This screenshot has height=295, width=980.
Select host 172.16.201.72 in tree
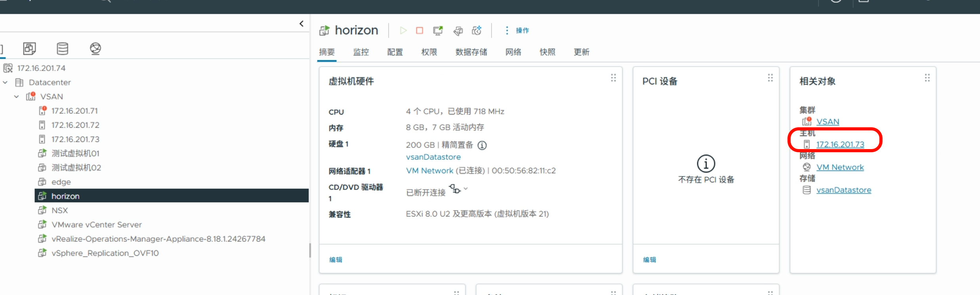(x=75, y=125)
